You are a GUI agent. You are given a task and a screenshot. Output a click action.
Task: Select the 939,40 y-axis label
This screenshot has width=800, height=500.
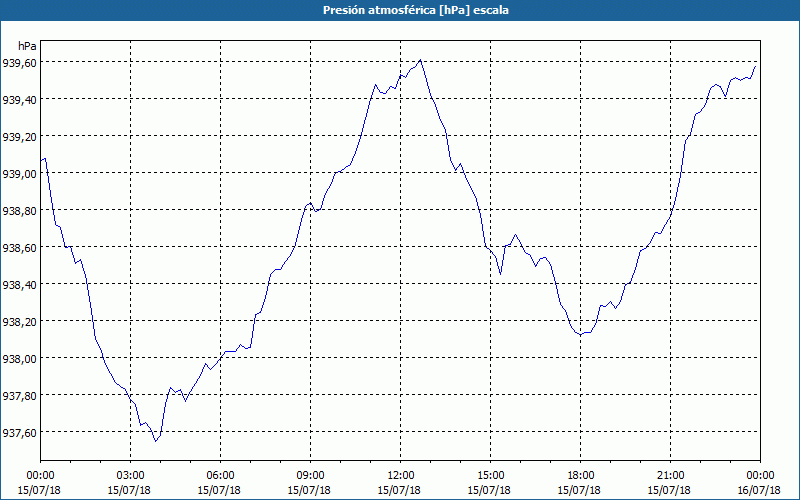(x=19, y=99)
